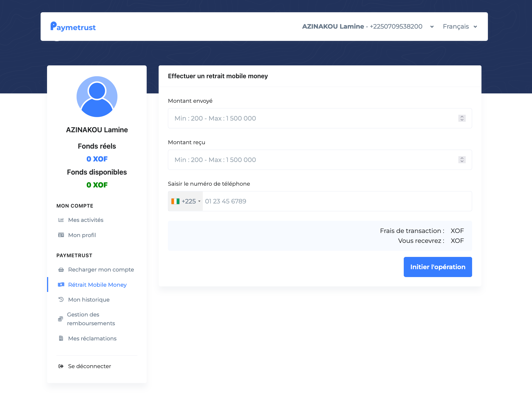Click the Vous recevrez label
This screenshot has width=532, height=395.
pyautogui.click(x=421, y=241)
